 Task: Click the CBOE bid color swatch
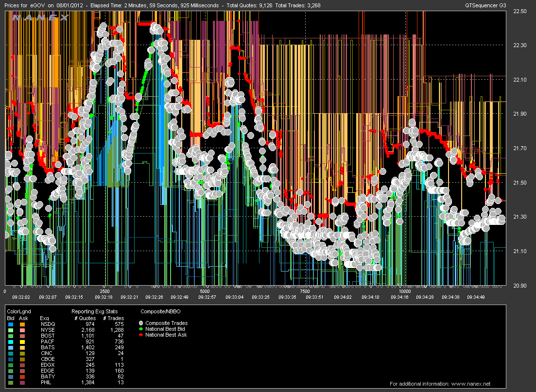pos(11,359)
